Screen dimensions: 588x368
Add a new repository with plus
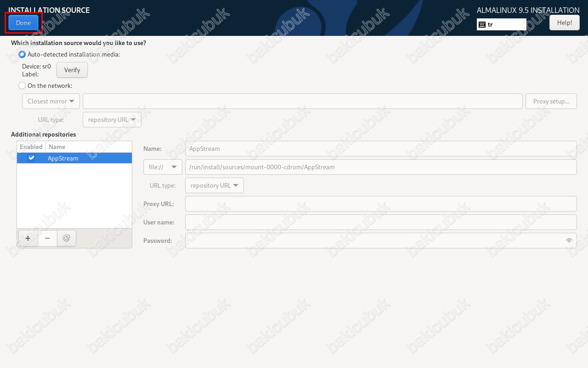(28, 238)
